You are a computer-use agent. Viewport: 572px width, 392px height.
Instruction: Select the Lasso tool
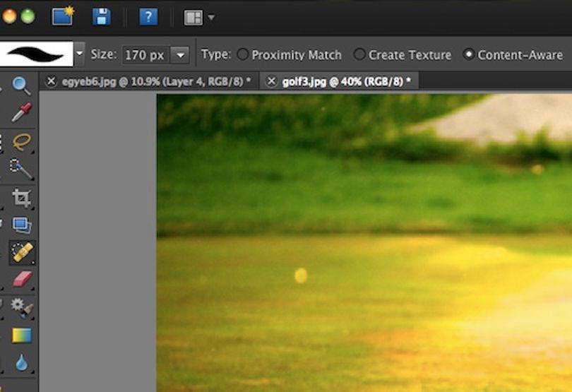[22, 142]
